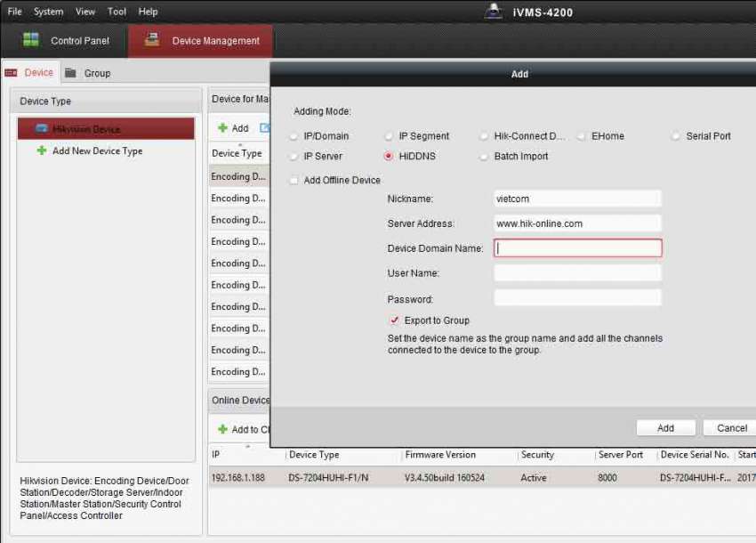
Task: Open the Tool menu
Action: click(116, 12)
